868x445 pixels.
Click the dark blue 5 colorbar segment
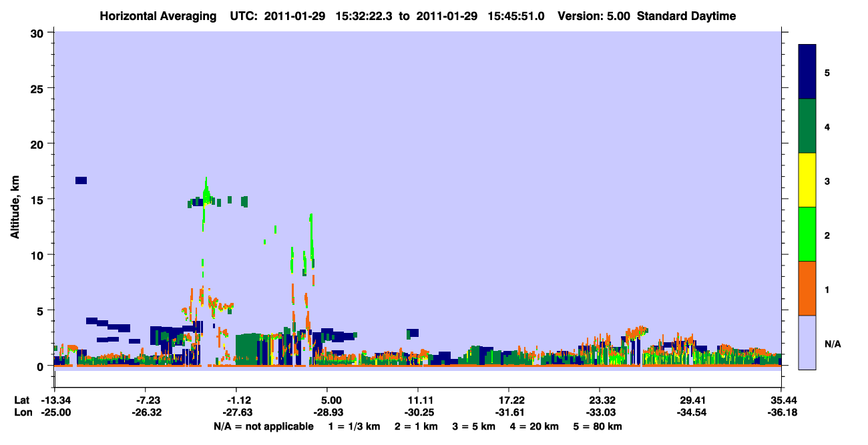point(807,72)
